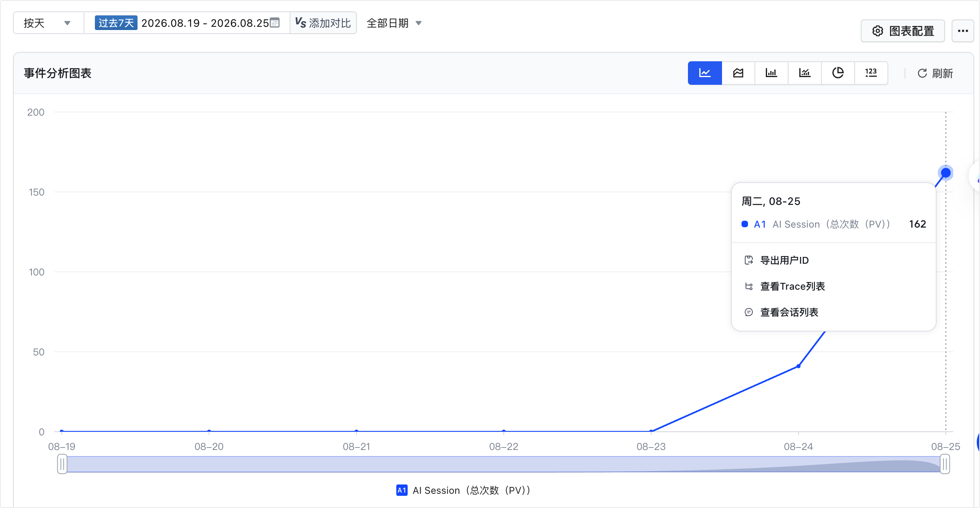
Task: Click the 刷新 refresh button
Action: click(x=935, y=73)
